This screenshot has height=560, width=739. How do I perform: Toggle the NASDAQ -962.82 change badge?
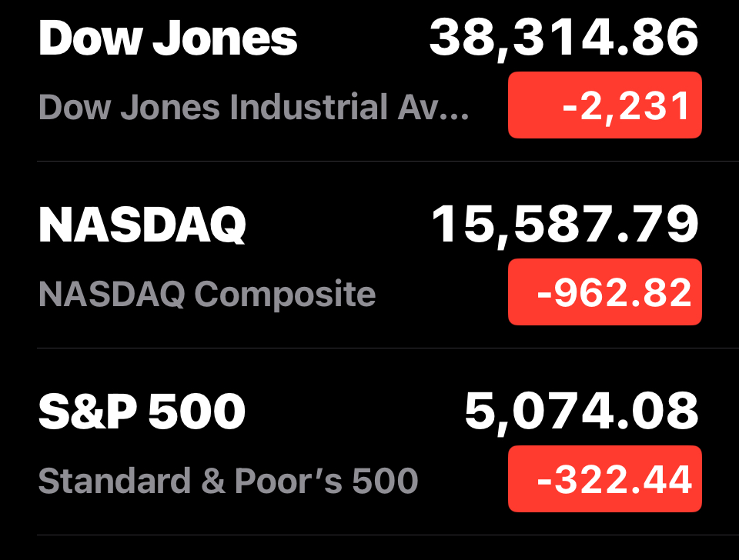[x=604, y=292]
